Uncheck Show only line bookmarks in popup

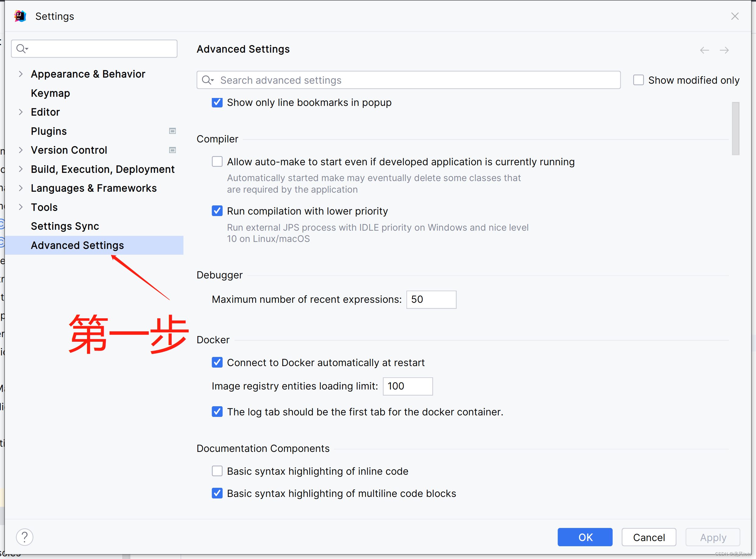pyautogui.click(x=217, y=103)
